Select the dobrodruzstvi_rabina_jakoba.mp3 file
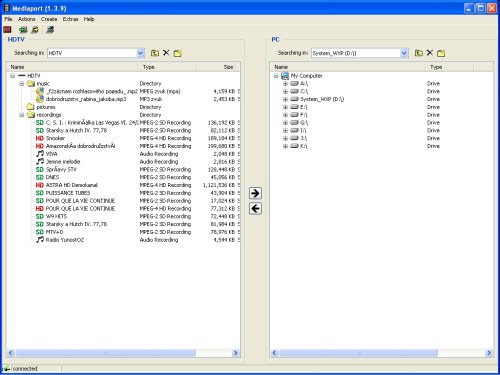500x375 pixels. (86, 99)
